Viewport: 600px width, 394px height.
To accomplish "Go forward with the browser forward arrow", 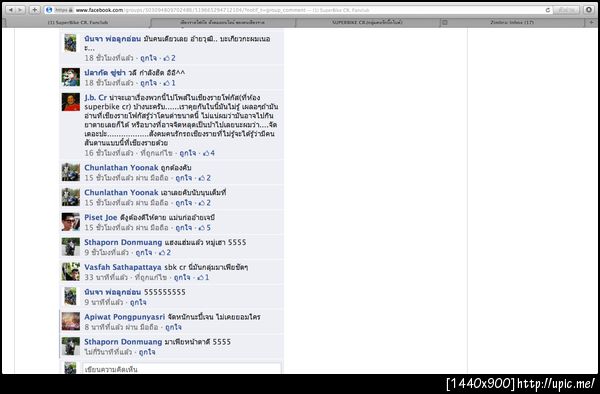I will coord(20,10).
